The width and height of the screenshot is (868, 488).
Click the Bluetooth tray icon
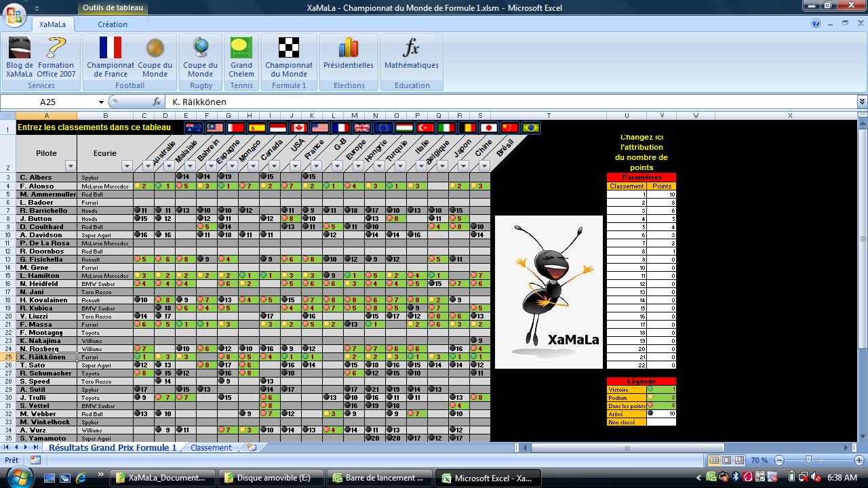pos(736,478)
